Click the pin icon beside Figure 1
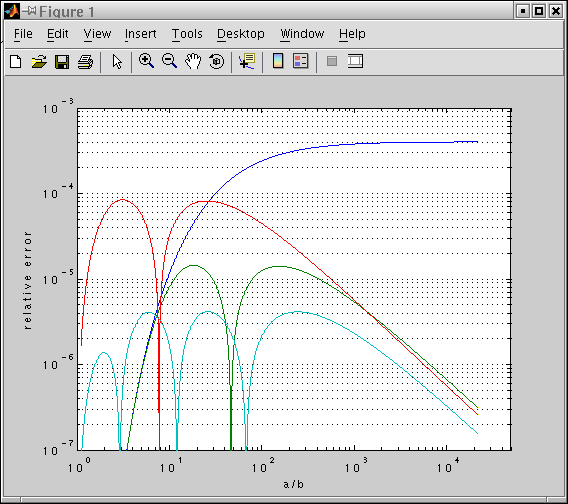 coord(29,11)
